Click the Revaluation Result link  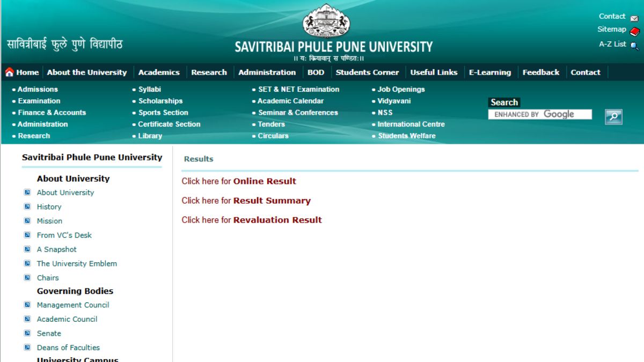277,220
